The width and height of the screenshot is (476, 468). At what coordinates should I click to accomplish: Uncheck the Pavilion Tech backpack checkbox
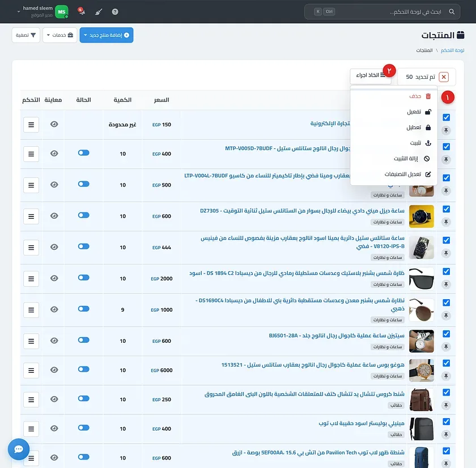446,451
